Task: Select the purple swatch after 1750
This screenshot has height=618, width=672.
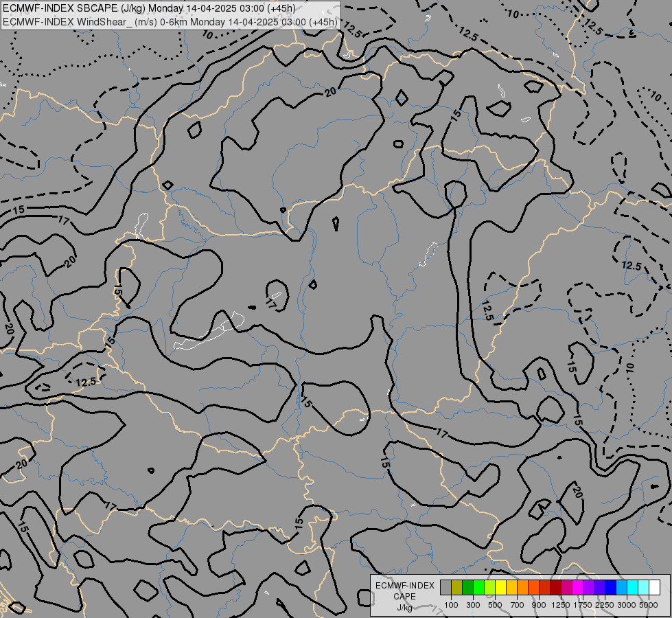Action: click(x=589, y=588)
